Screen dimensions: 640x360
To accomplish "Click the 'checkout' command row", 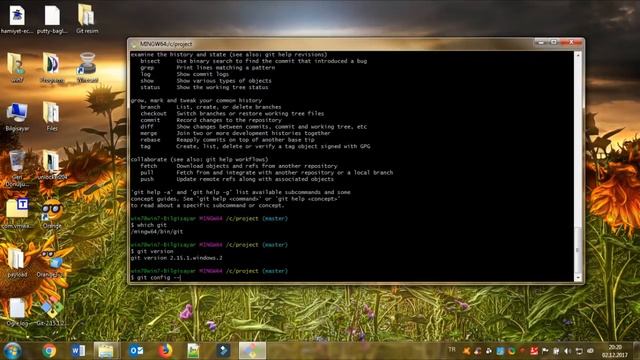I will pyautogui.click(x=232, y=113).
